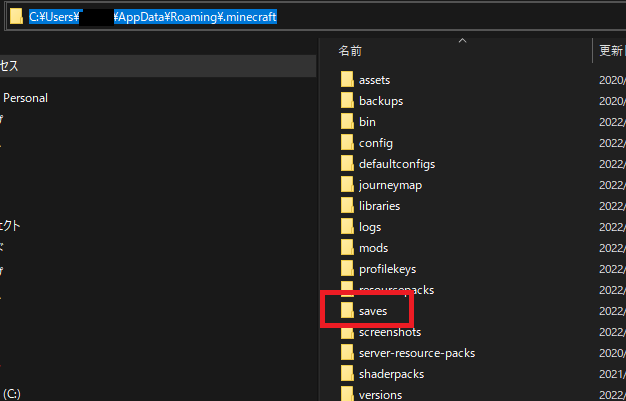The height and width of the screenshot is (401, 626).
Task: Sort by the 更新 date column header
Action: 610,51
